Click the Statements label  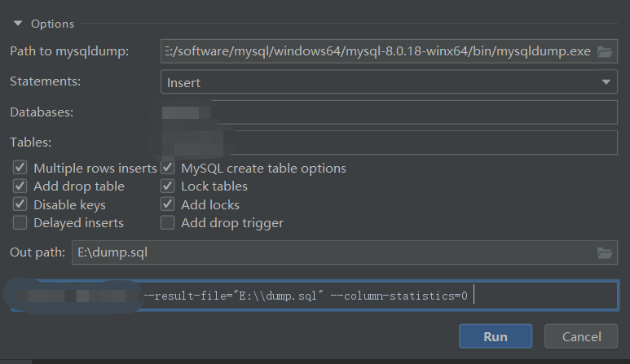(x=45, y=81)
